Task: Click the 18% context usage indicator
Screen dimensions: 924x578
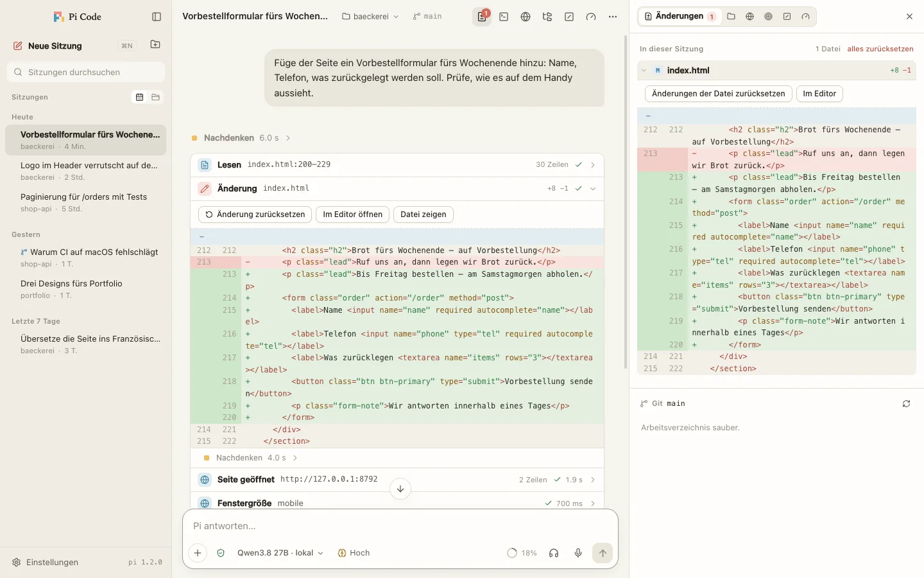Action: pyautogui.click(x=522, y=553)
